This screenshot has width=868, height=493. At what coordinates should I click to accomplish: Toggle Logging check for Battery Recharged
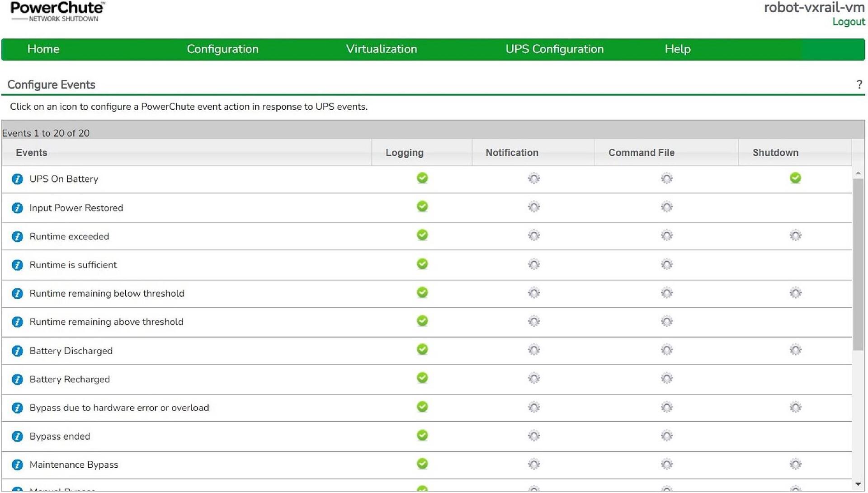[422, 378]
